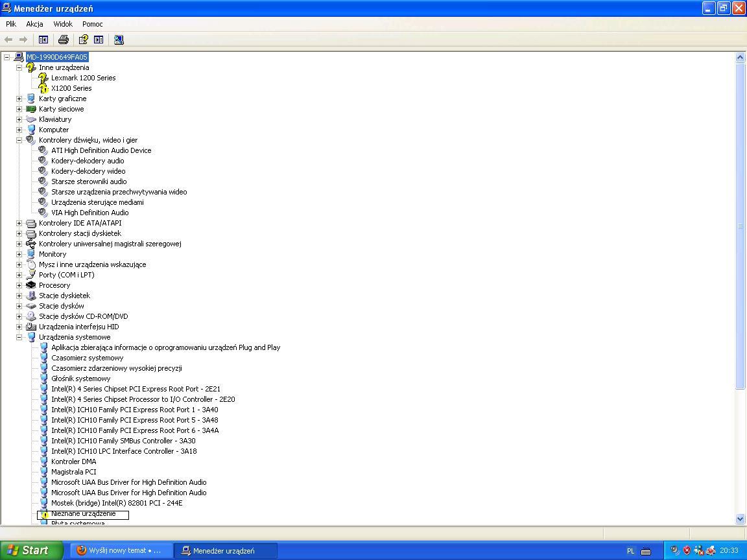The width and height of the screenshot is (747, 560).
Task: Click the vertical scrollbar thumb
Action: coord(740,226)
